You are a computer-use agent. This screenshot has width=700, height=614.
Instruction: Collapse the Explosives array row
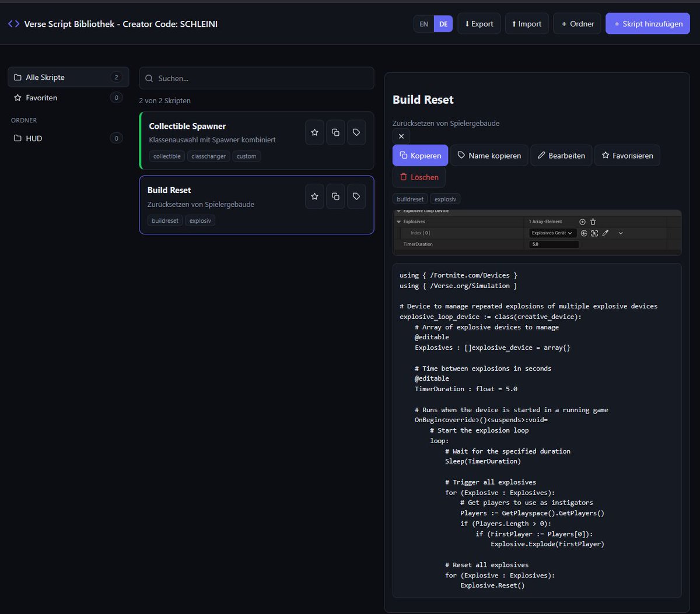tap(398, 222)
